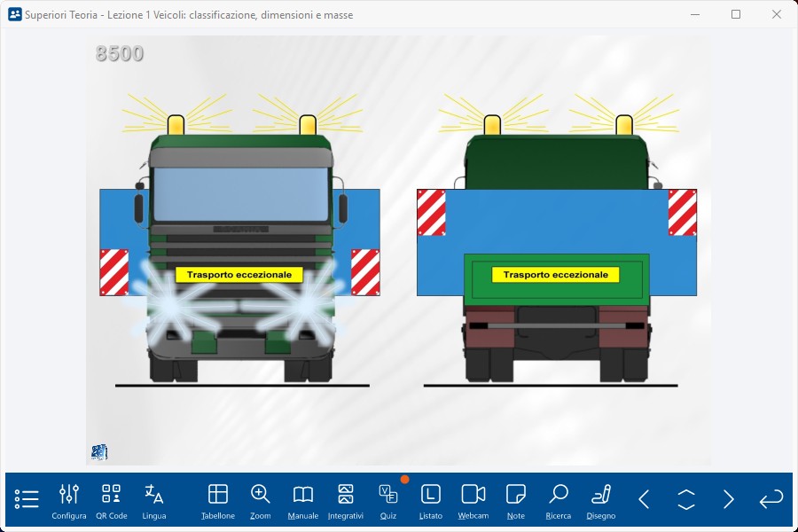This screenshot has height=532, width=798.
Task: Turn on the Webcam
Action: 473,501
